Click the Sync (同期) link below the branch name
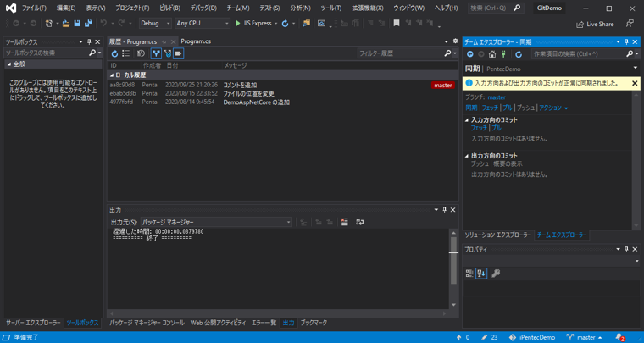The width and height of the screenshot is (644, 343). click(x=471, y=108)
